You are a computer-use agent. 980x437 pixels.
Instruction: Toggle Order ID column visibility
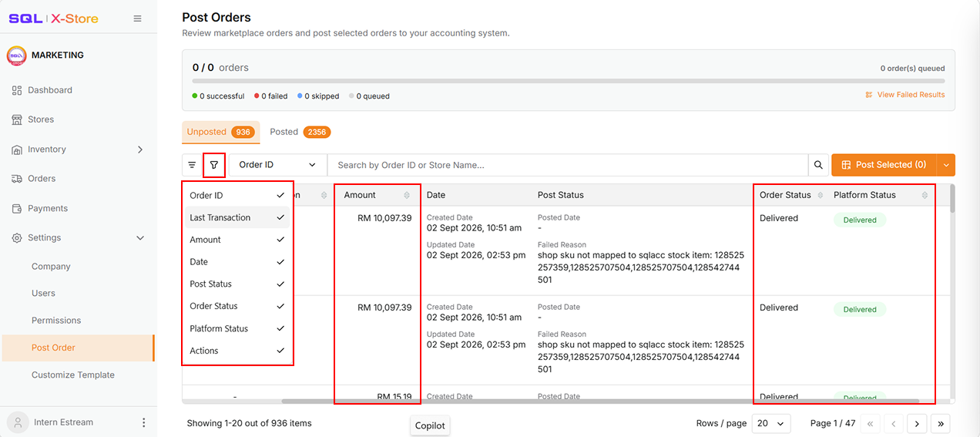238,196
